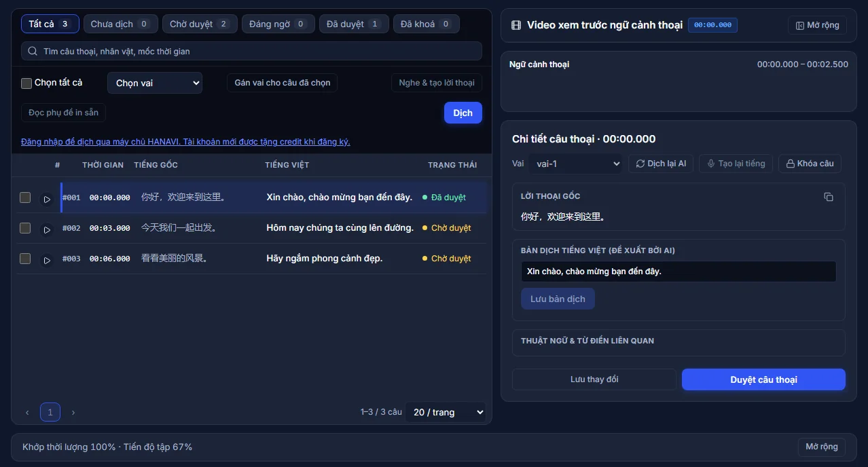Screen dimensions: 868x467
Task: Click the 'Đã duyệt' status of line #001
Action: [444, 198]
